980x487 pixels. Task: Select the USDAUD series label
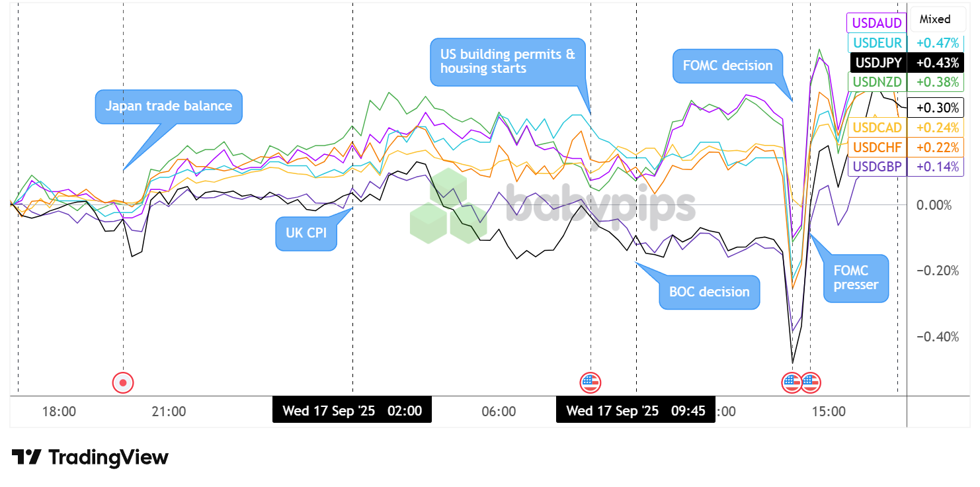tap(876, 23)
